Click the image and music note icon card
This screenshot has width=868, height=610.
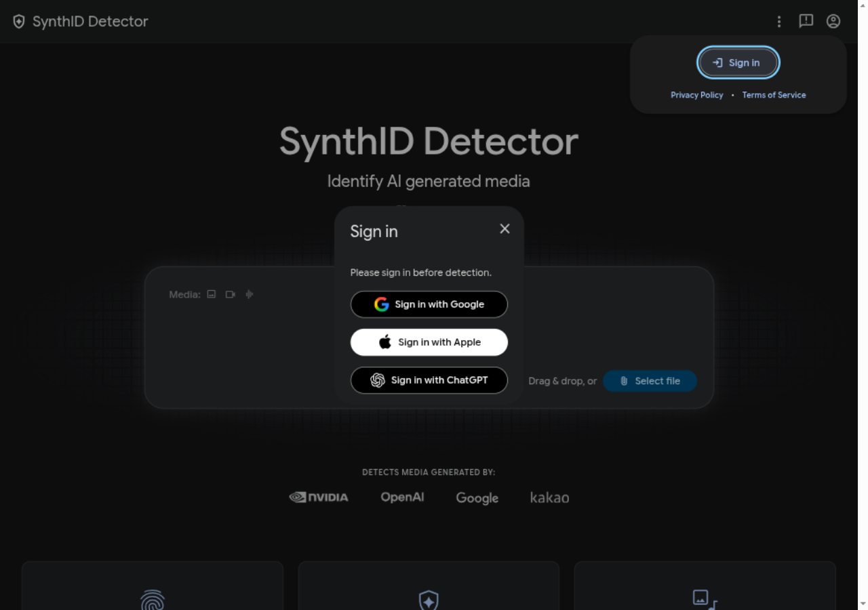click(x=705, y=586)
